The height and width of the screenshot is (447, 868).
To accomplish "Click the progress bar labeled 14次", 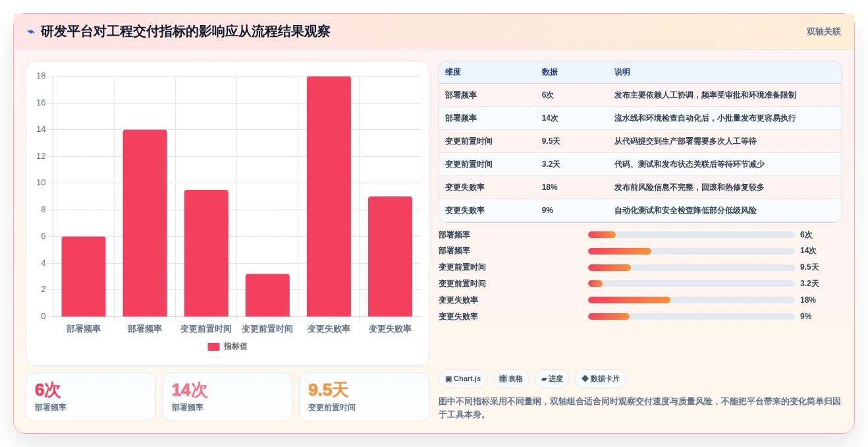I will [692, 251].
